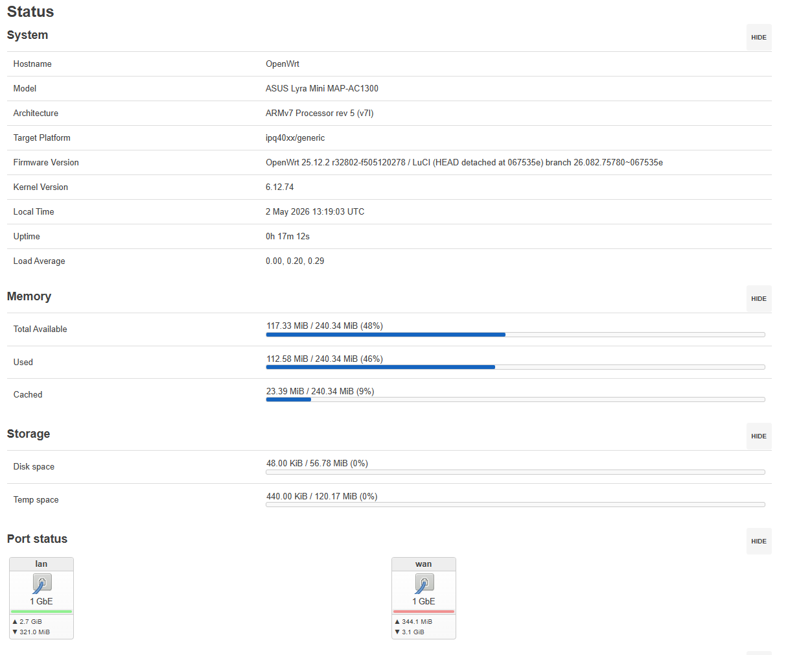This screenshot has height=655, width=812.
Task: Click the Memory section heading
Action: (29, 296)
